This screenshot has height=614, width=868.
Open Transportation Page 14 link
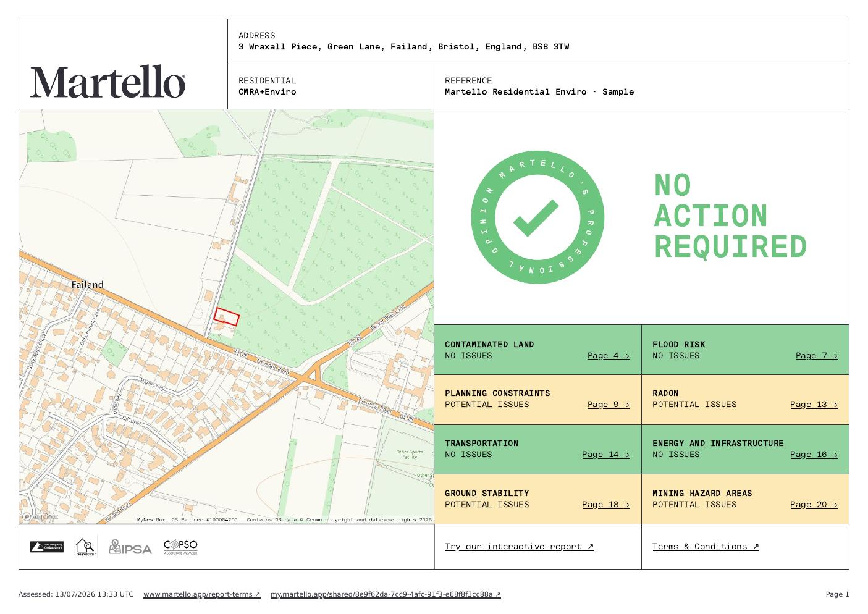click(x=605, y=454)
